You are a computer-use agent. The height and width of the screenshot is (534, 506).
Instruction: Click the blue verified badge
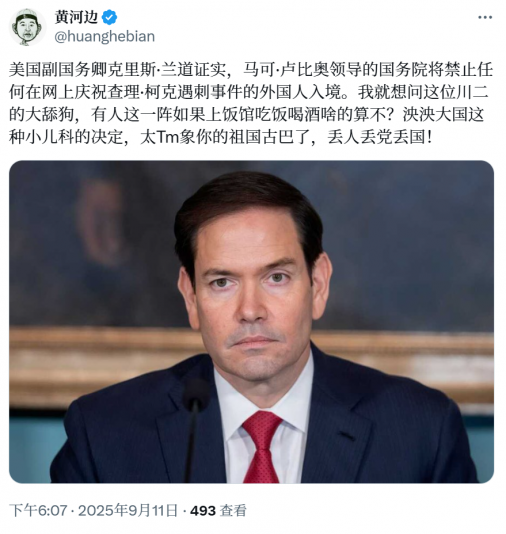pyautogui.click(x=110, y=17)
